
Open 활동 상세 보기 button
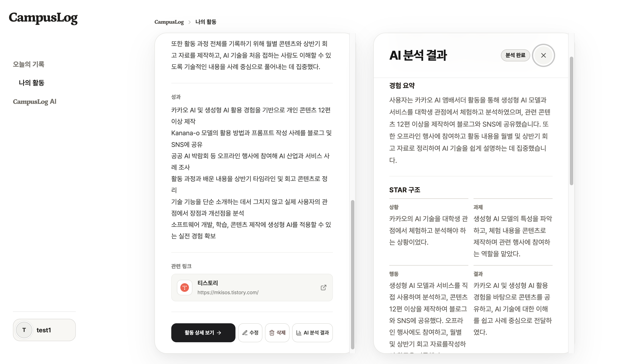tap(203, 333)
